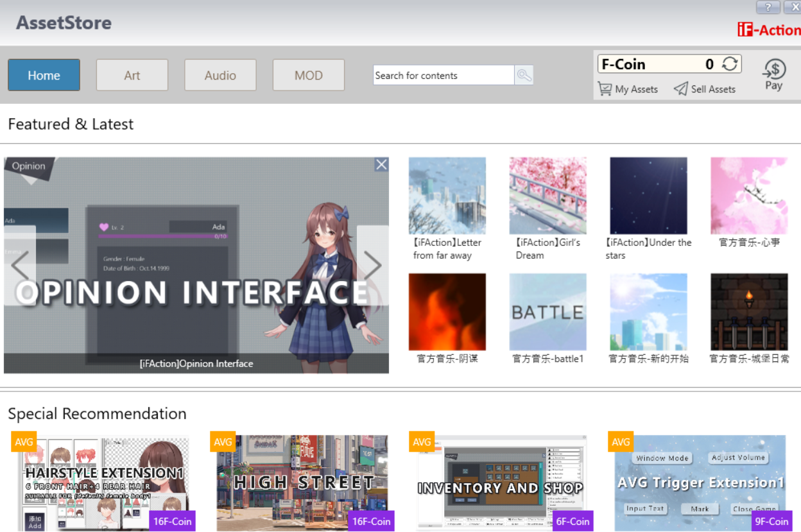
Task: Switch to the MOD tab
Action: click(309, 75)
